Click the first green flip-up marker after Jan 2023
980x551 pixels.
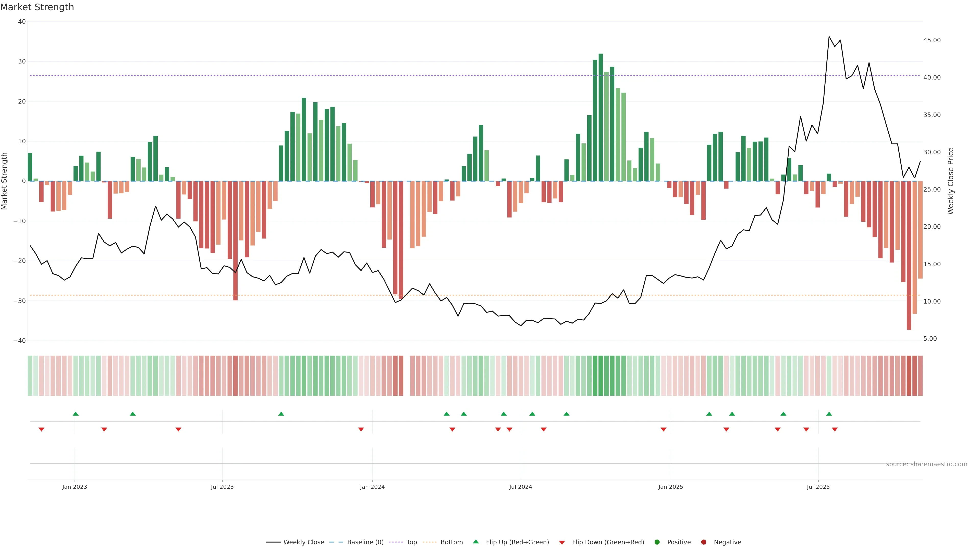pos(76,414)
